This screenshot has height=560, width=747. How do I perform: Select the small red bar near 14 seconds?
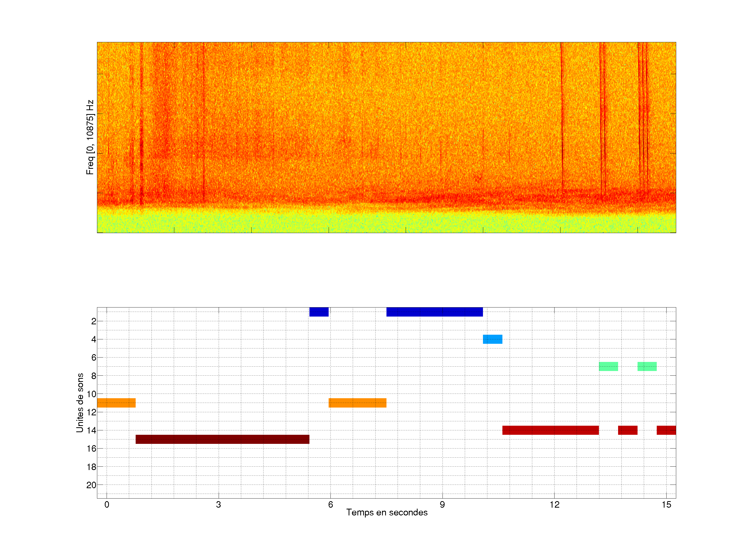[x=627, y=430]
